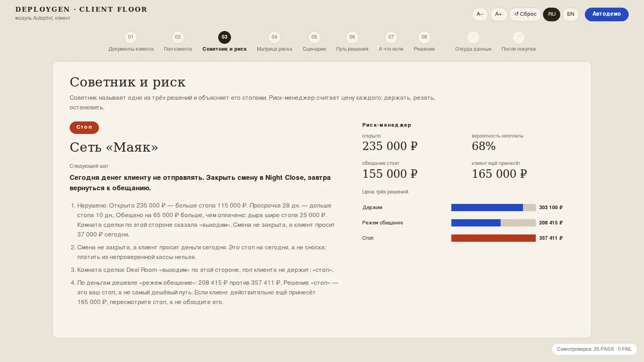Open the После покупки section
This screenshot has width=644, height=362.
(518, 42)
